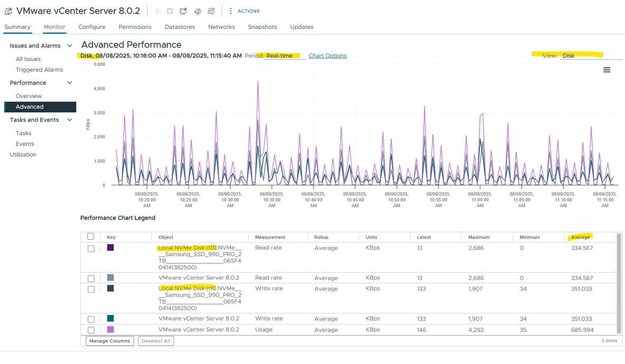Image resolution: width=625 pixels, height=364 pixels.
Task: Open the Chart Options link
Action: [x=328, y=56]
